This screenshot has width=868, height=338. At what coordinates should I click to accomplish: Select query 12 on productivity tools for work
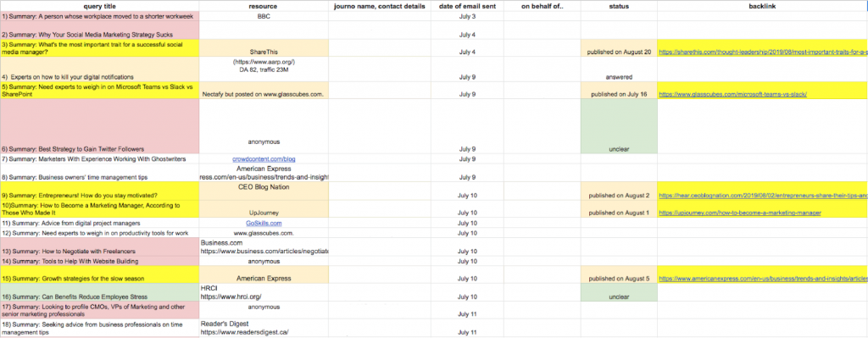[100, 234]
